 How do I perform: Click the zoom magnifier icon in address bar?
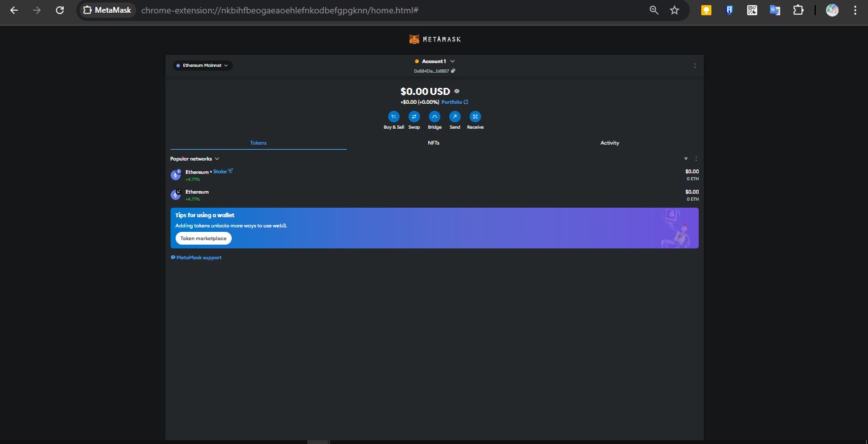pos(654,10)
